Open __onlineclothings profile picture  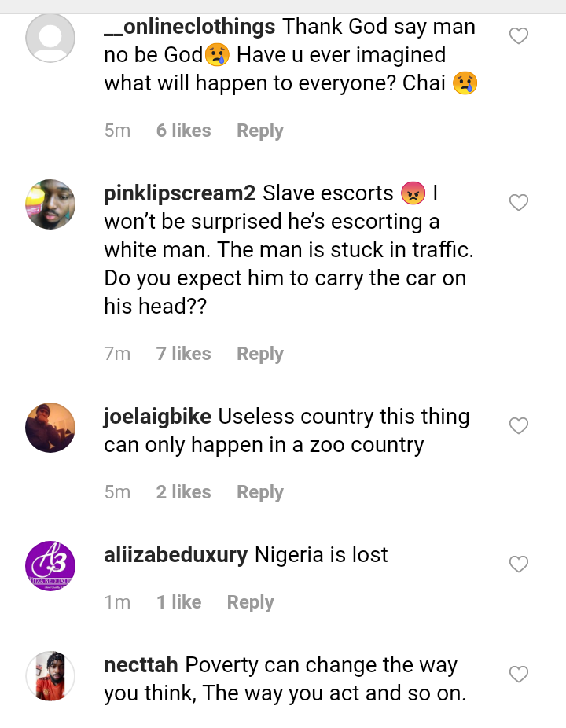(x=50, y=38)
